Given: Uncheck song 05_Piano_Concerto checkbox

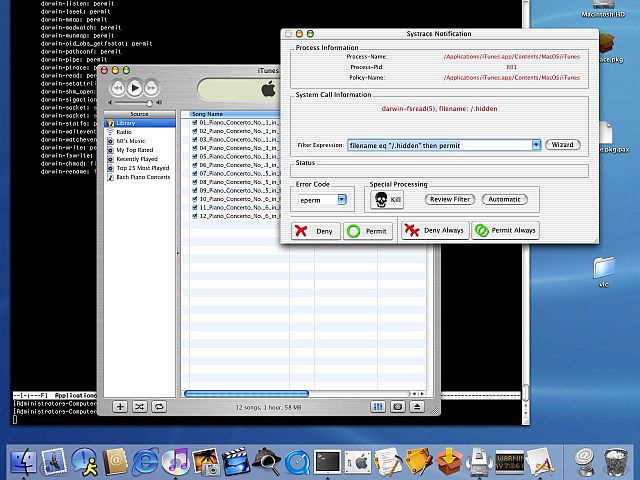Looking at the screenshot, I should pos(194,156).
